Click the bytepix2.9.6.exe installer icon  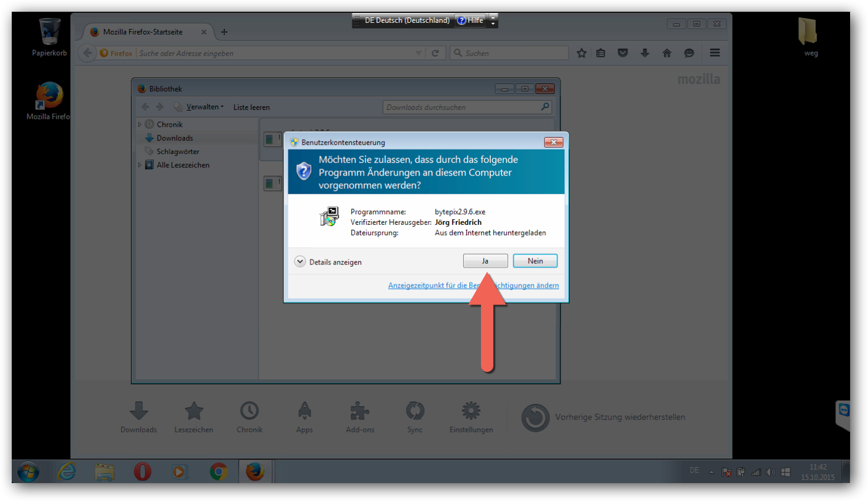point(329,216)
